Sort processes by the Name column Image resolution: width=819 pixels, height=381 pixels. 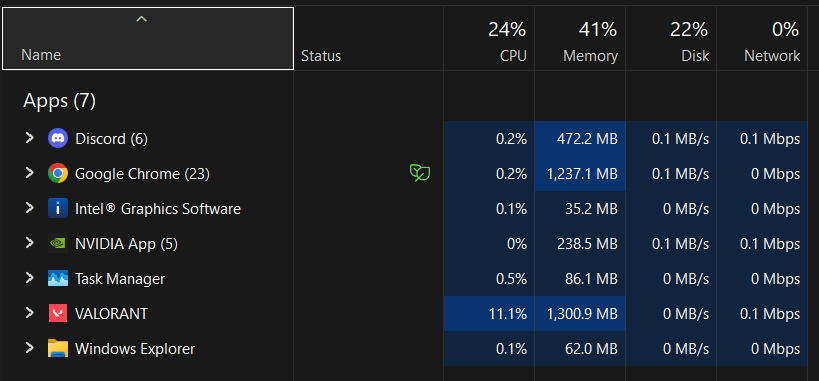click(148, 38)
